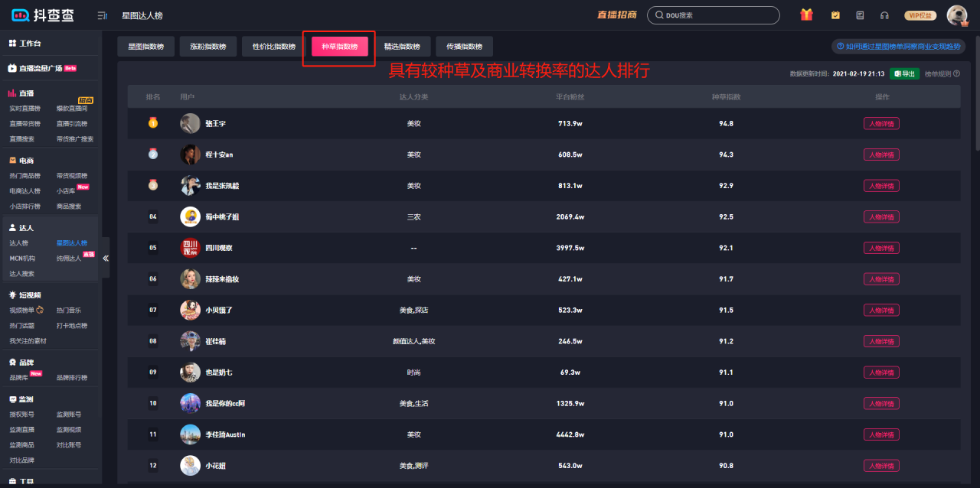Click the 榜单规则 question mark icon
Screen dimensions: 980x488
pos(956,73)
